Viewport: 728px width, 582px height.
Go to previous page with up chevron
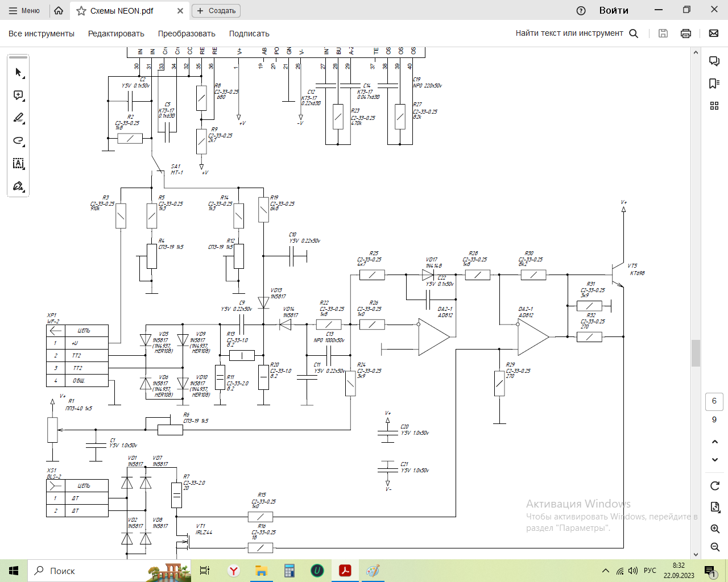click(715, 442)
